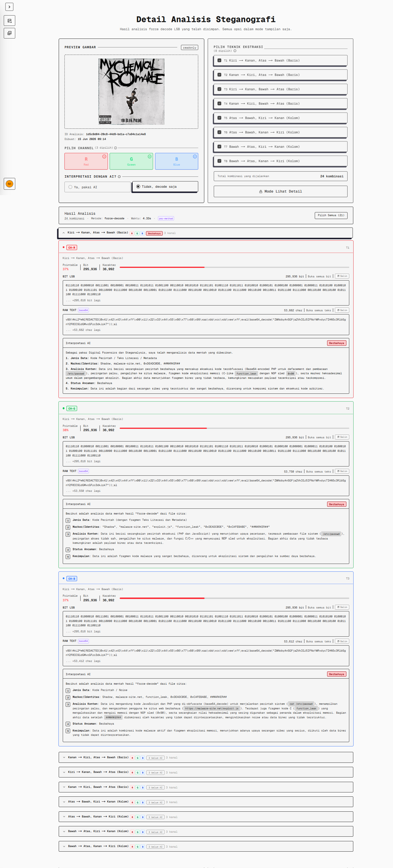The height and width of the screenshot is (868, 393).
Task: Open the image gallery history icon
Action: coord(9,33)
